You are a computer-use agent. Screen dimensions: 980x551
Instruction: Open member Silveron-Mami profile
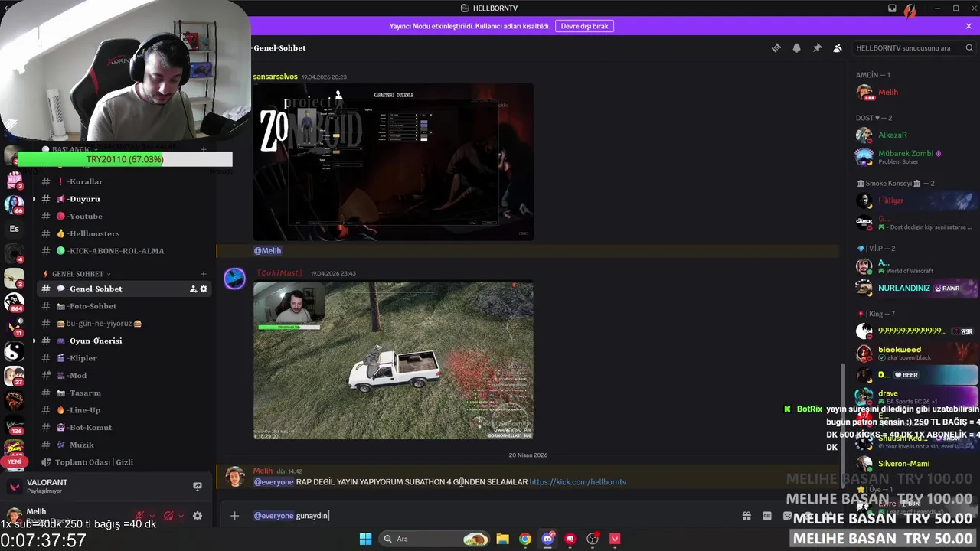(915, 464)
